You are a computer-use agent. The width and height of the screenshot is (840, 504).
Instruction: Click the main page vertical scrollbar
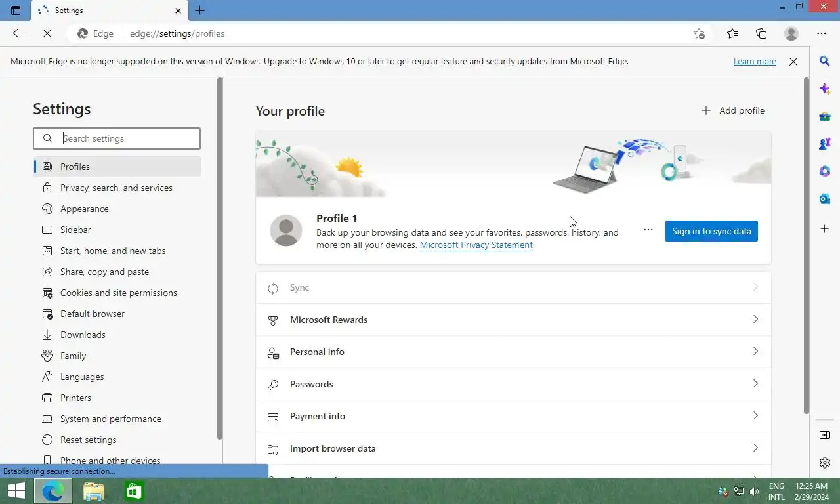point(807,245)
